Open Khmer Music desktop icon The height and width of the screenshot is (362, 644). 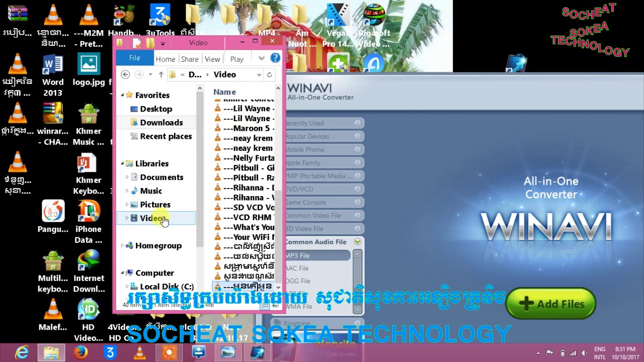coord(89,125)
